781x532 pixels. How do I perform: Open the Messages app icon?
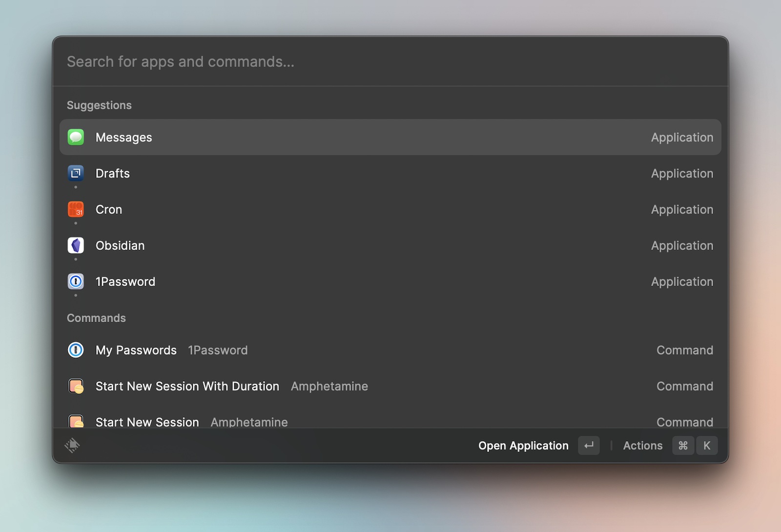pos(76,137)
